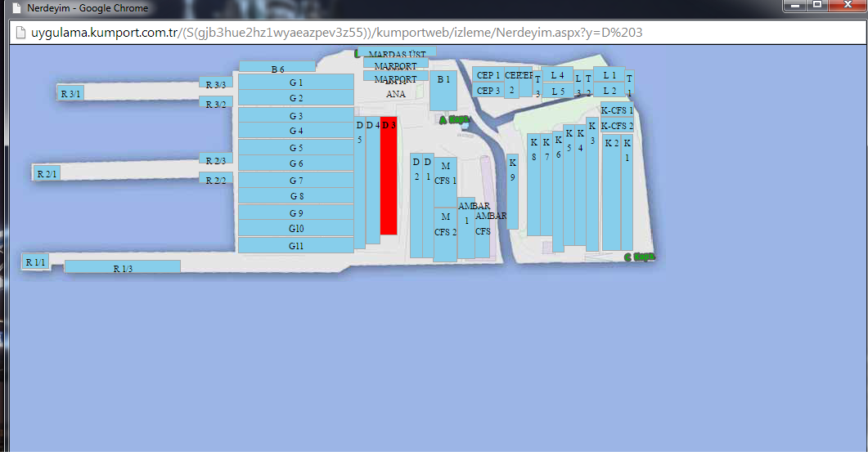Click the CEP 1 block
868x456 pixels.
pos(488,74)
